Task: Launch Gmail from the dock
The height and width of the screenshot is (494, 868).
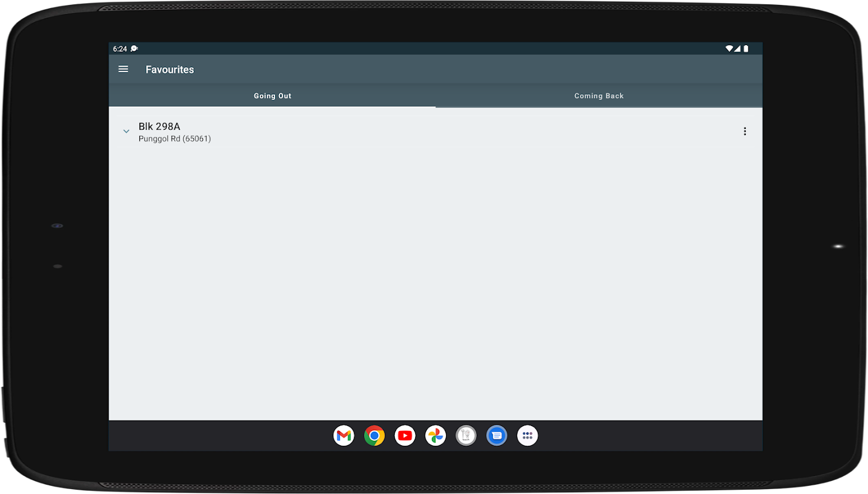Action: pos(344,436)
